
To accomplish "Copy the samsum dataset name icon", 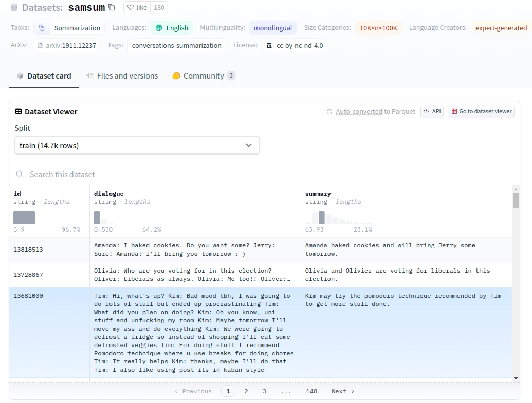I will pyautogui.click(x=112, y=7).
